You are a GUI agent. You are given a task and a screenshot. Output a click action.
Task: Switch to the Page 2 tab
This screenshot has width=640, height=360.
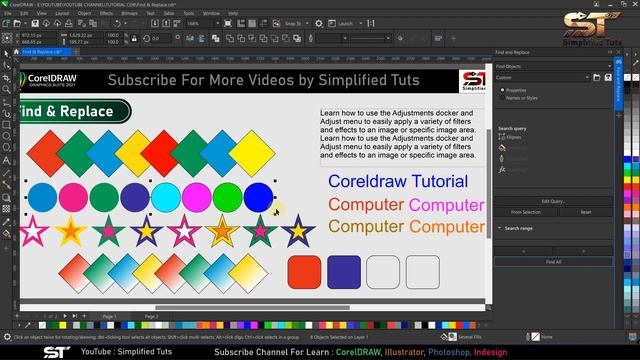pos(151,316)
